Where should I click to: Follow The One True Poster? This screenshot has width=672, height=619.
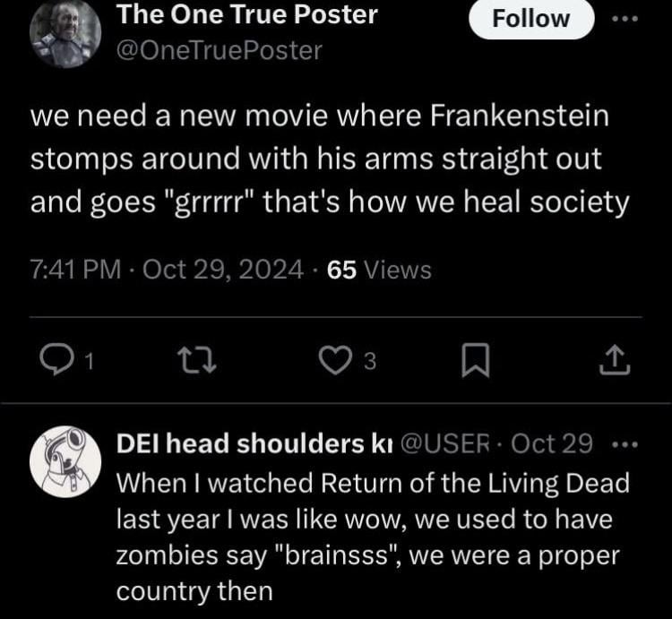[x=531, y=19]
